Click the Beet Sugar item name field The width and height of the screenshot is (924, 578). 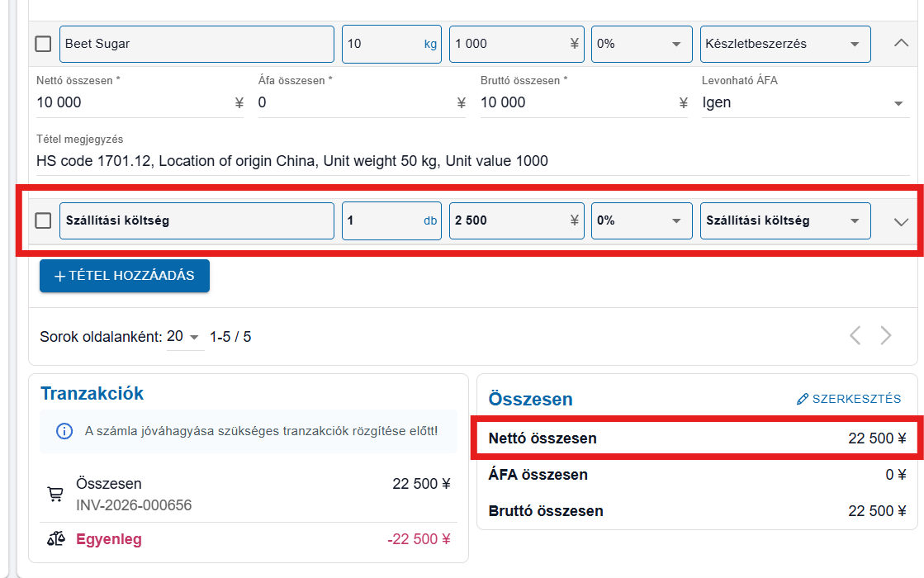coord(197,44)
